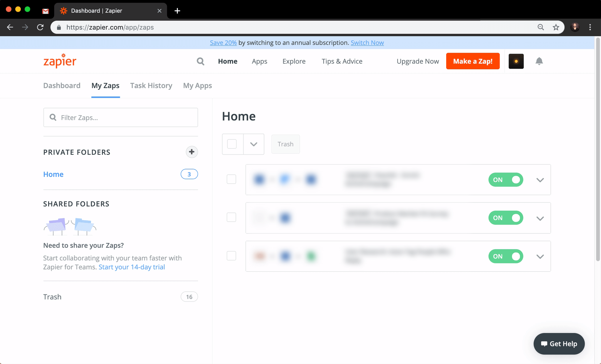Reload the page in browser
The height and width of the screenshot is (364, 601).
tap(40, 27)
